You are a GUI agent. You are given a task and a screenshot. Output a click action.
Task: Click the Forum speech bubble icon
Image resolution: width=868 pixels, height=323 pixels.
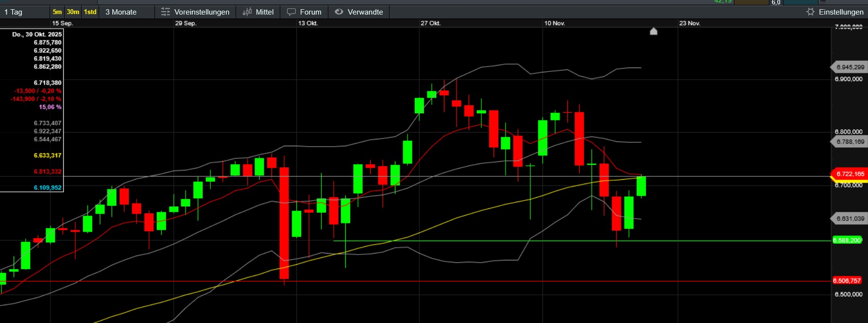coord(291,12)
